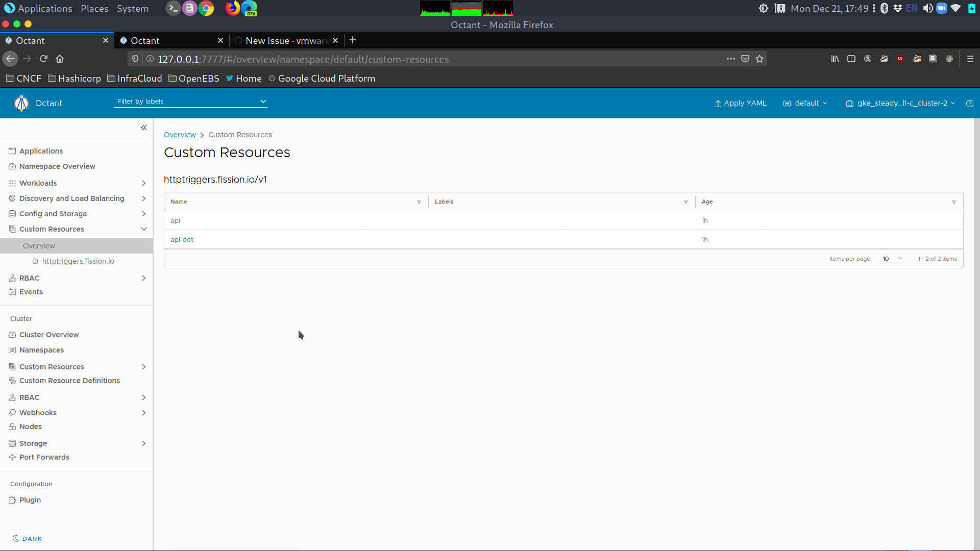Viewport: 980px width, 551px height.
Task: Collapse the sidebar with the double chevron
Action: 144,128
